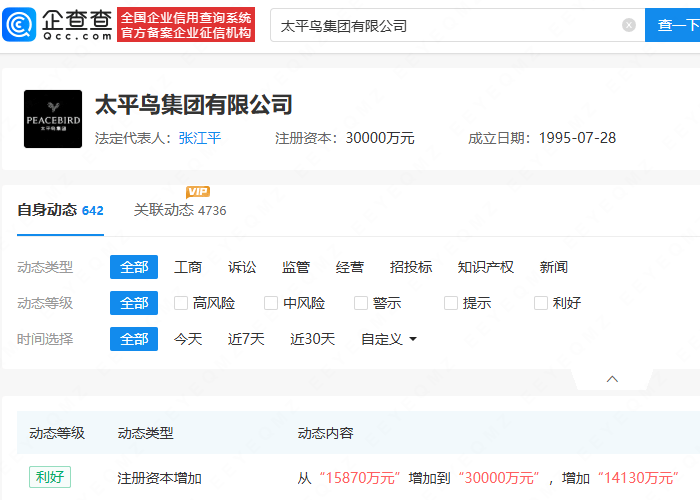Filter dynamic type by 招投标

[411, 267]
